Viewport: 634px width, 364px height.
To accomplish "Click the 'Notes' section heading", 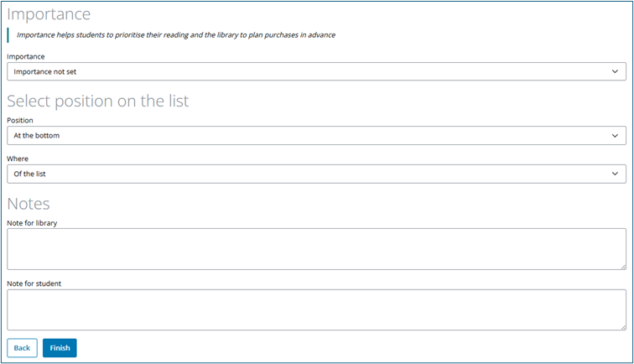I will [29, 204].
